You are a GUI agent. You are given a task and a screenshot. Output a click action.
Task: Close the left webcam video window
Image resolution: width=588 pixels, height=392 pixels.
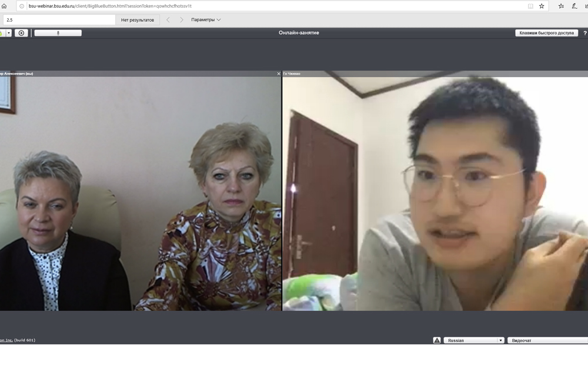[279, 73]
